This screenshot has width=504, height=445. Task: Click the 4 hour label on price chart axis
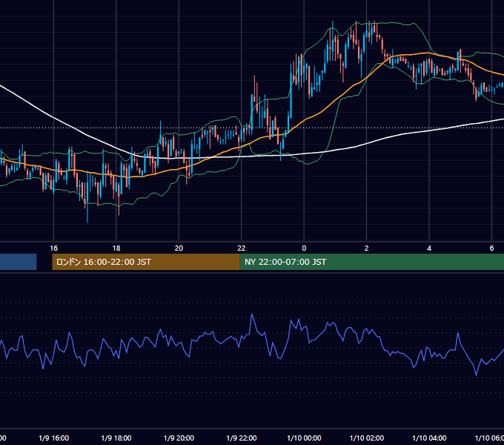[429, 248]
